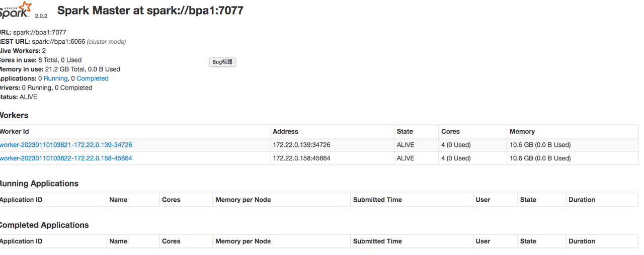Click the Apache Spark logo
Image resolution: width=644 pixels, height=255 pixels.
point(16,10)
